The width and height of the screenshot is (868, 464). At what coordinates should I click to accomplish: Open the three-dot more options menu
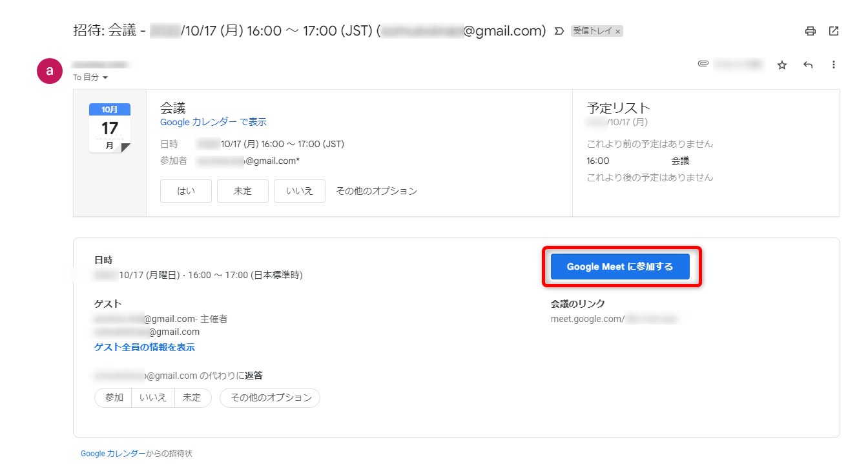[834, 65]
